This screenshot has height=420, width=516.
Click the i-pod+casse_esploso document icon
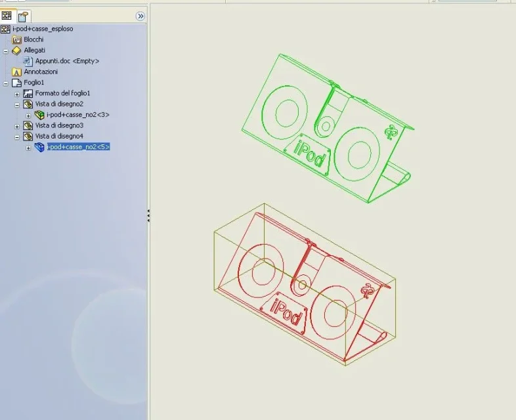5,29
